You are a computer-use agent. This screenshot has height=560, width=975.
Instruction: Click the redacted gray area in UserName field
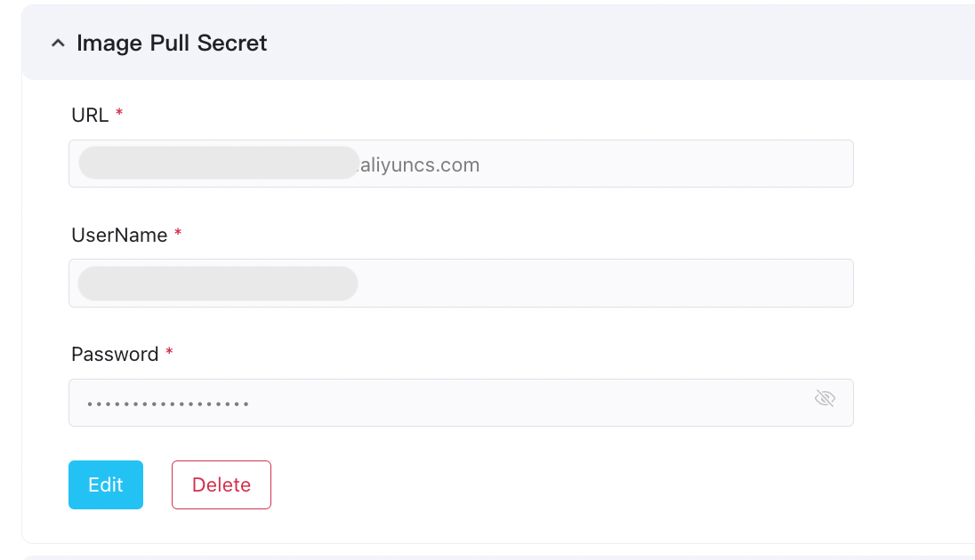(218, 284)
